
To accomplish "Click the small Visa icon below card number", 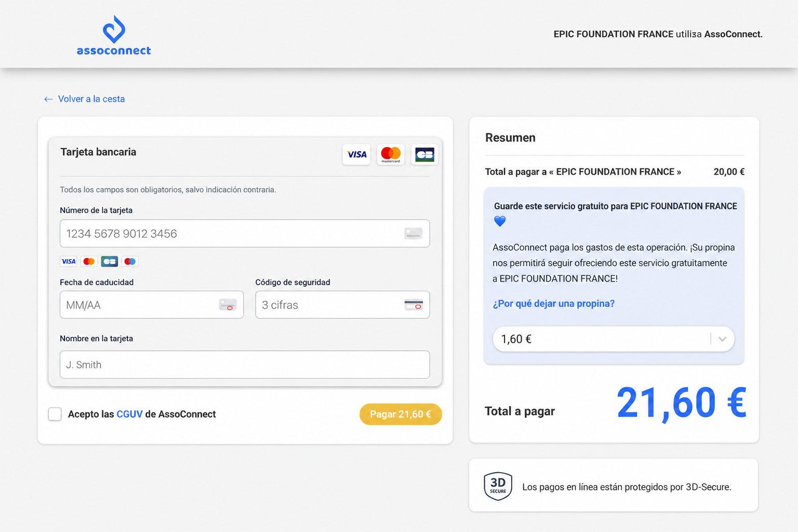I will (x=69, y=261).
